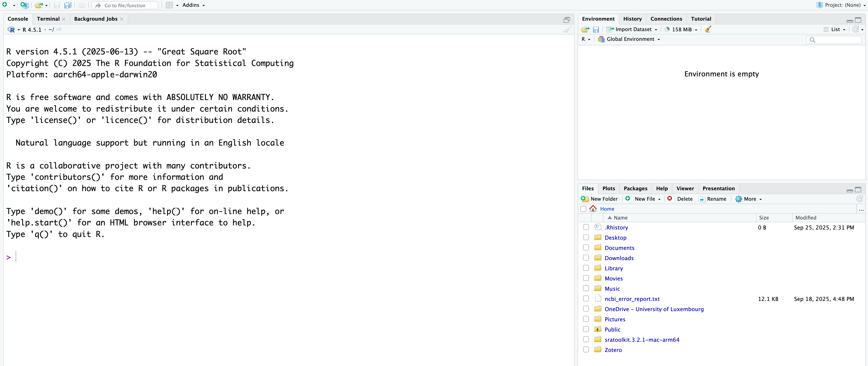Check the Desktop folder checkbox
868x366 pixels.
[586, 237]
